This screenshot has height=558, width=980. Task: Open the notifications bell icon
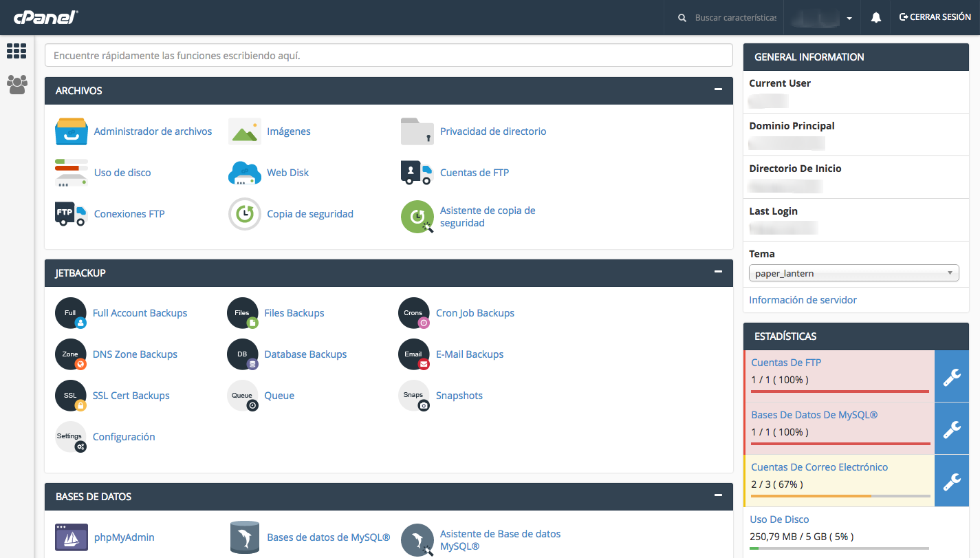tap(876, 17)
